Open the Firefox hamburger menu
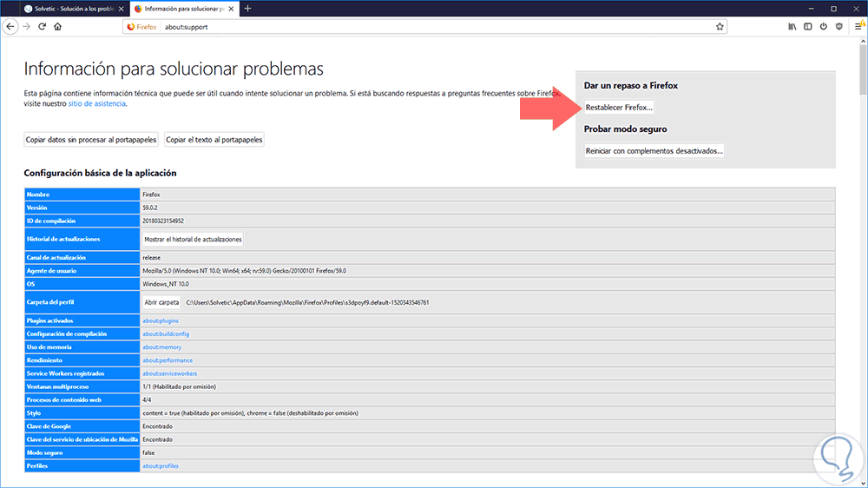Viewport: 868px width, 488px height. pyautogui.click(x=859, y=26)
